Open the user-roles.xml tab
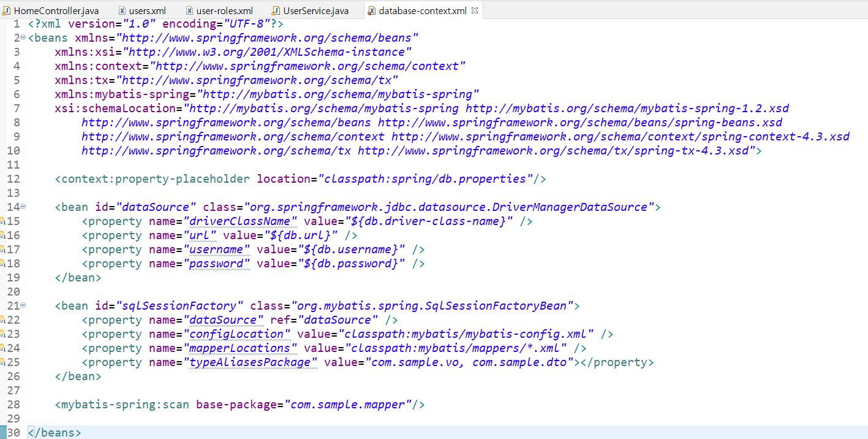The width and height of the screenshot is (868, 439). tap(219, 10)
